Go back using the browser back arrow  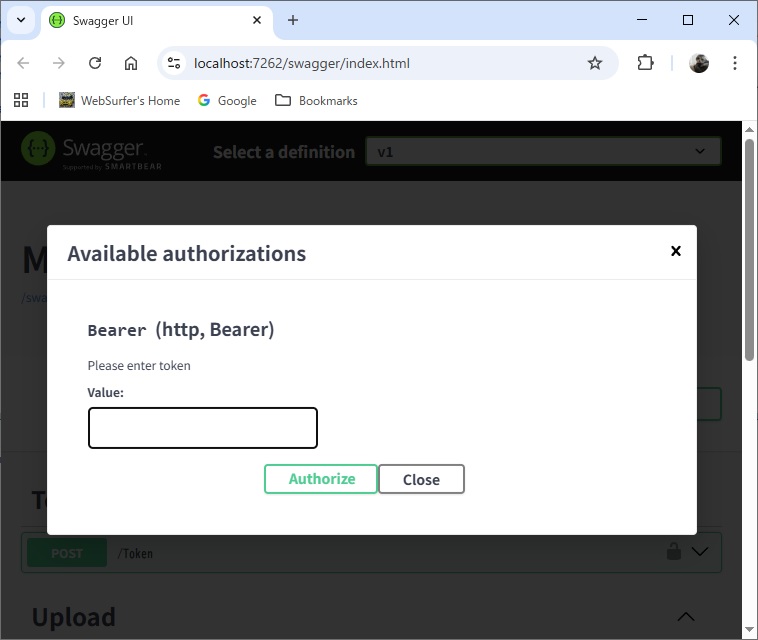click(23, 63)
